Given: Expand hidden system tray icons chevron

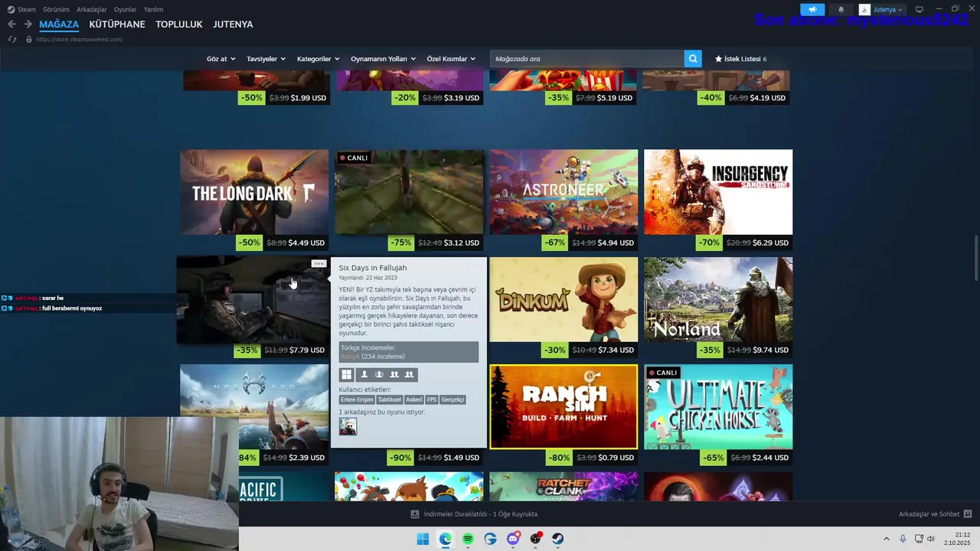Looking at the screenshot, I should click(887, 539).
